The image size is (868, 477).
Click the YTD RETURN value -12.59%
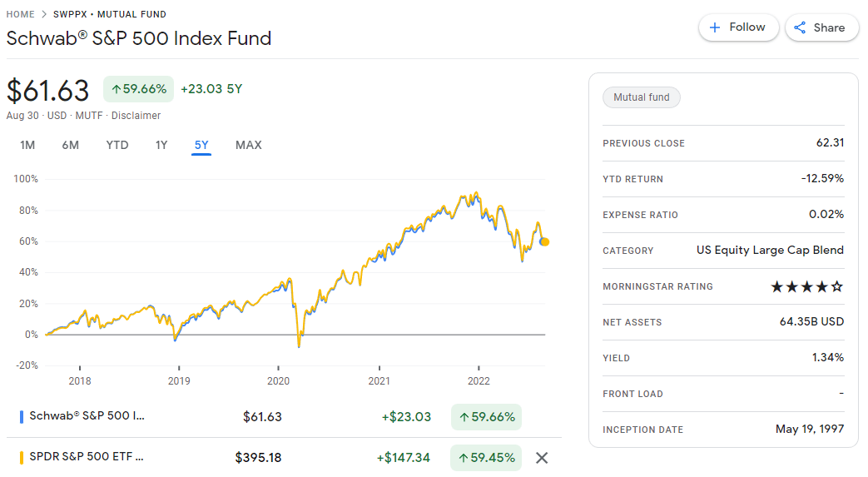coord(822,178)
